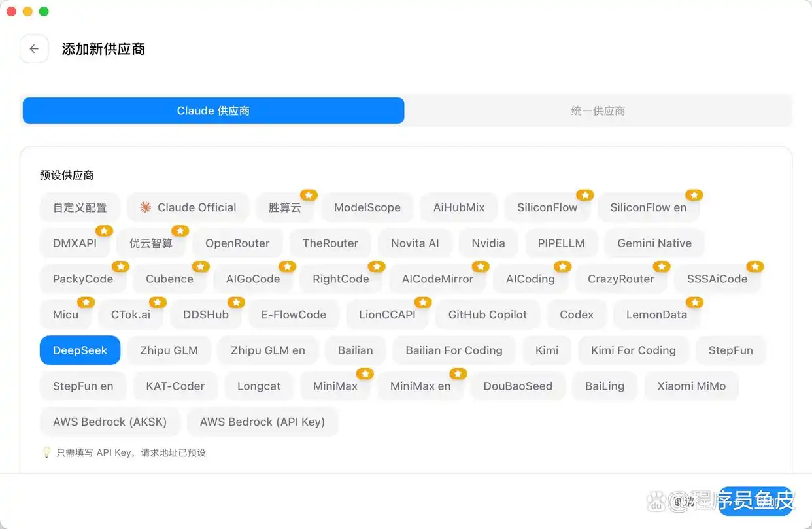This screenshot has width=812, height=529.
Task: Pick the AWS Bedrock (AKSK) provider
Action: (x=110, y=422)
